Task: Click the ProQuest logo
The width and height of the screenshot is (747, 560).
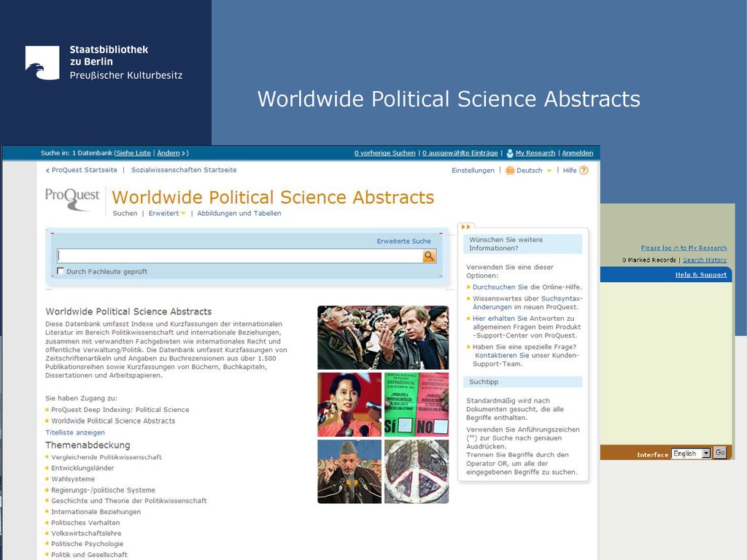Action: click(x=72, y=199)
